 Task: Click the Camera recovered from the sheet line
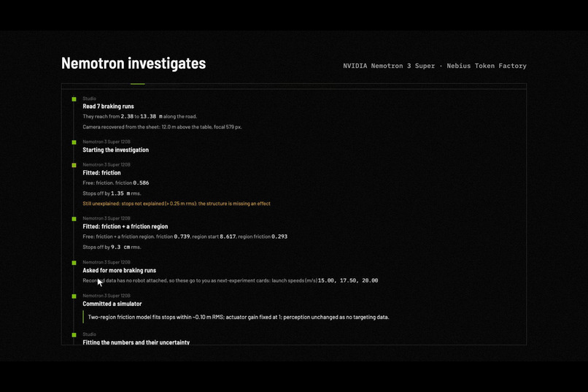point(162,127)
